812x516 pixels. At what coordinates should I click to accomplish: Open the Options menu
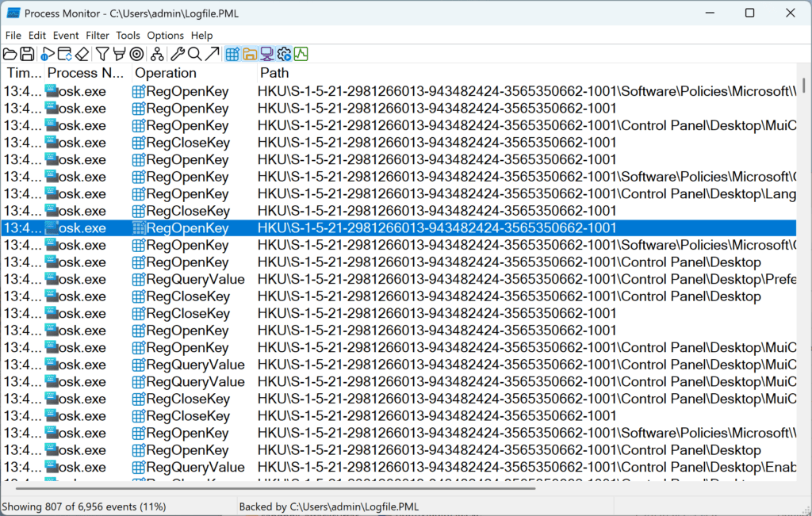(x=165, y=35)
